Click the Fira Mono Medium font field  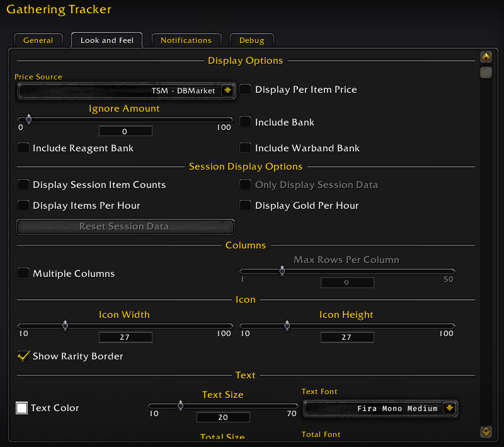tap(381, 409)
